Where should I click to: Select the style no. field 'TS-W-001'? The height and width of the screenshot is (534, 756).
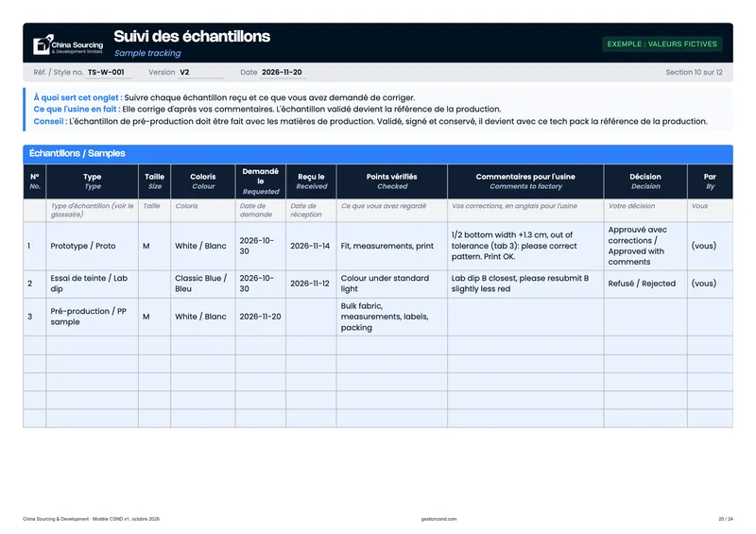tap(109, 73)
